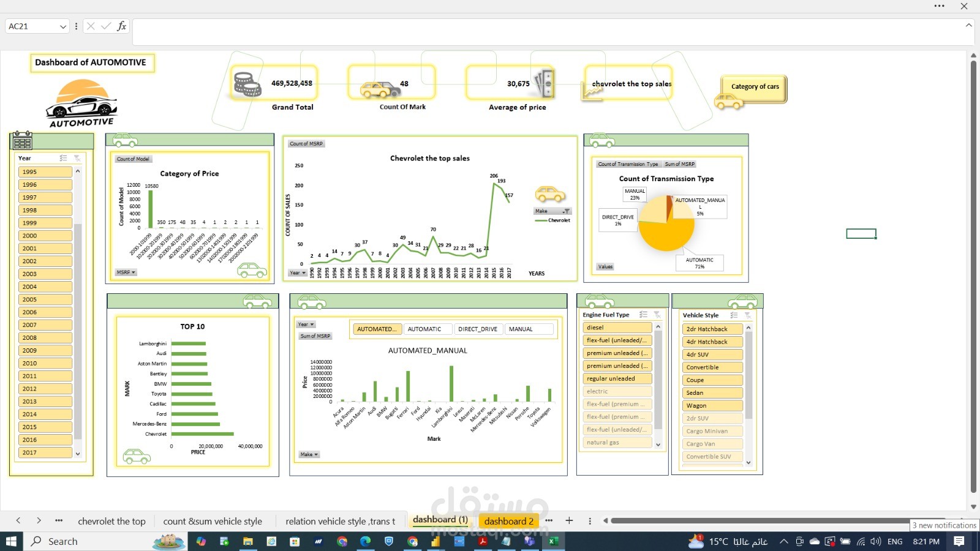Image resolution: width=980 pixels, height=551 pixels.
Task: Clear the Engine Fuel Type filter
Action: 657,315
